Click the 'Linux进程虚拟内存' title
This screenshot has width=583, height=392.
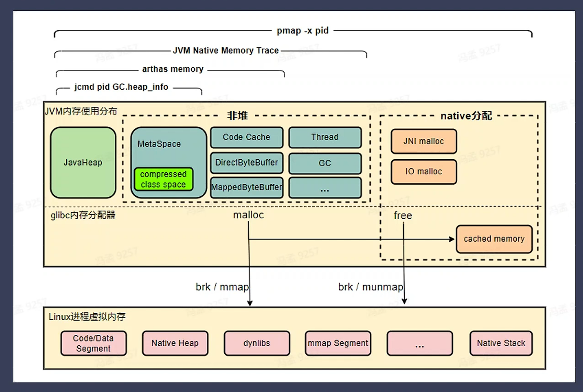[x=87, y=316]
